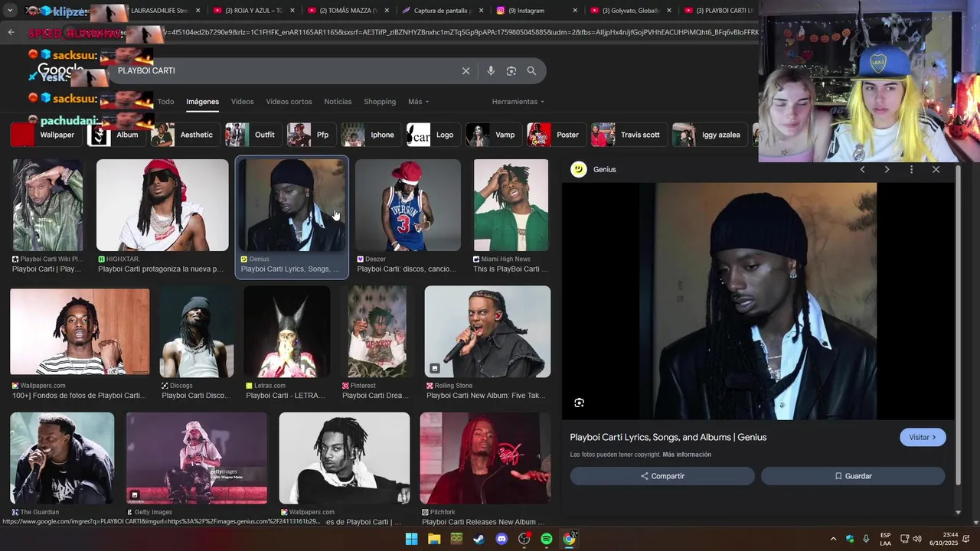This screenshot has width=980, height=551.
Task: Open the Shopping tab
Action: point(380,102)
